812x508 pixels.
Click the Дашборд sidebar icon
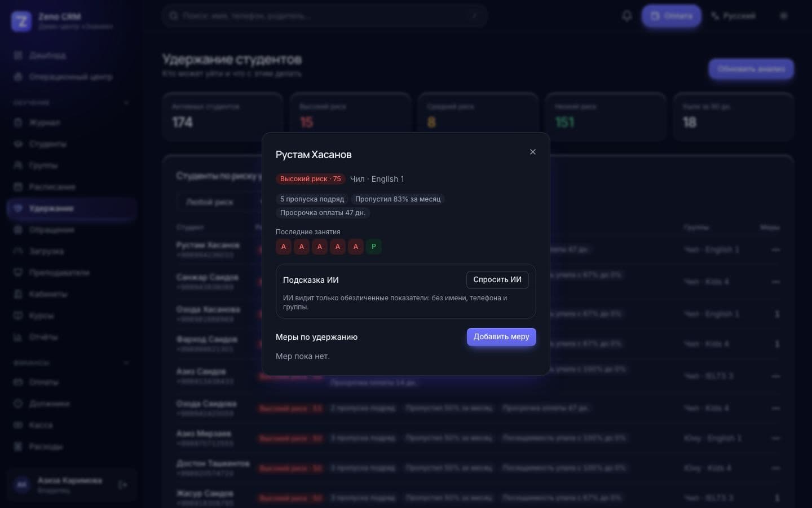pyautogui.click(x=18, y=55)
